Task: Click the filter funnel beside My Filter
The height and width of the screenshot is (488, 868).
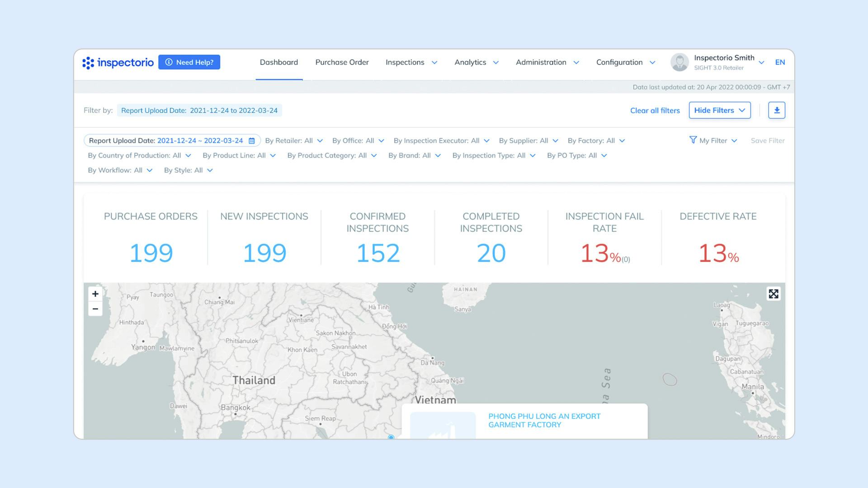Action: point(693,141)
